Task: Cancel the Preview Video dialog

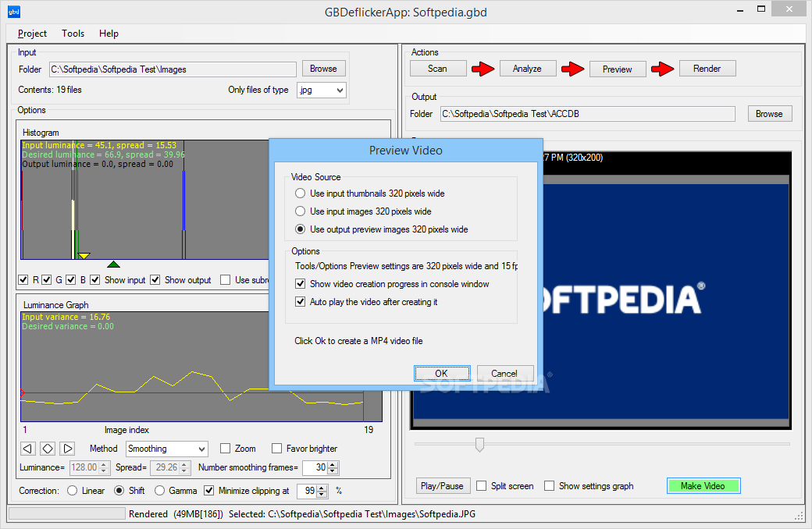Action: click(504, 373)
